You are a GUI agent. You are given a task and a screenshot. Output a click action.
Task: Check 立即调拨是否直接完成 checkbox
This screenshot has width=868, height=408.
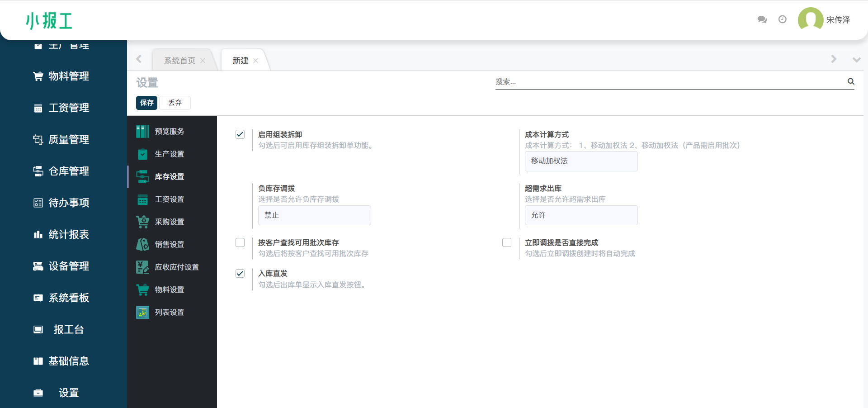pyautogui.click(x=507, y=242)
